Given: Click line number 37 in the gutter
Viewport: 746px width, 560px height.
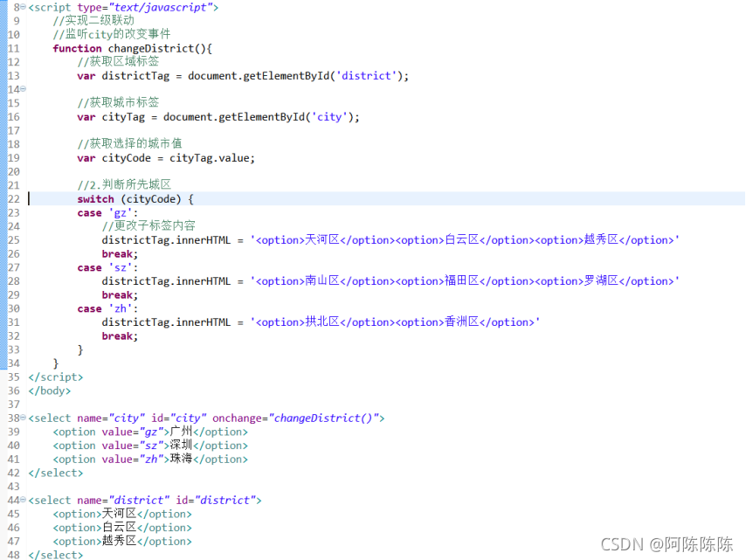Looking at the screenshot, I should (x=14, y=404).
